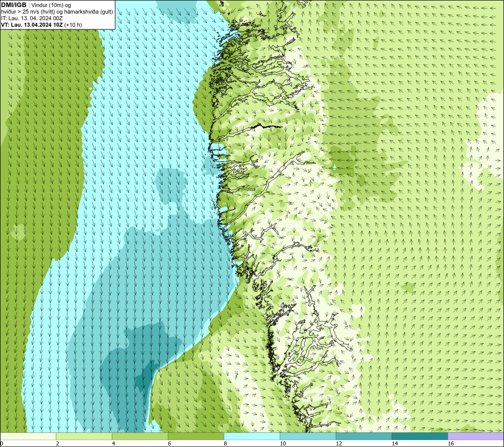Click the purple legend swatch above 16 m/s
Image resolution: width=504 pixels, height=447 pixels.
[476, 436]
